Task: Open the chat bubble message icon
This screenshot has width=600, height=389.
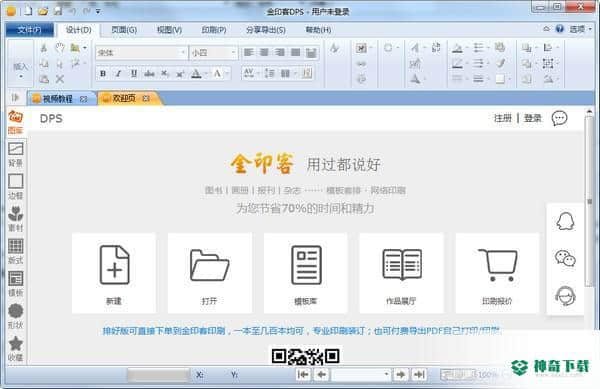Action: (559, 118)
